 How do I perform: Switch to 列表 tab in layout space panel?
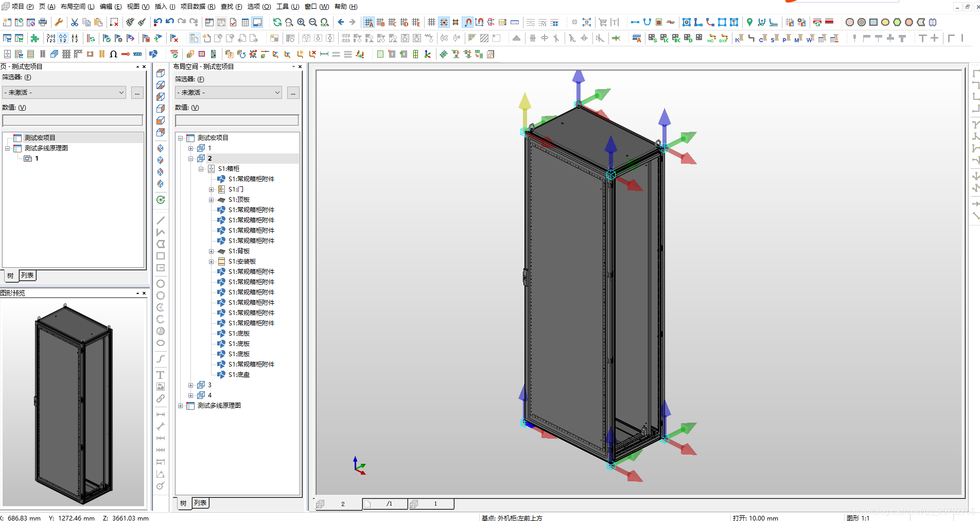point(200,503)
